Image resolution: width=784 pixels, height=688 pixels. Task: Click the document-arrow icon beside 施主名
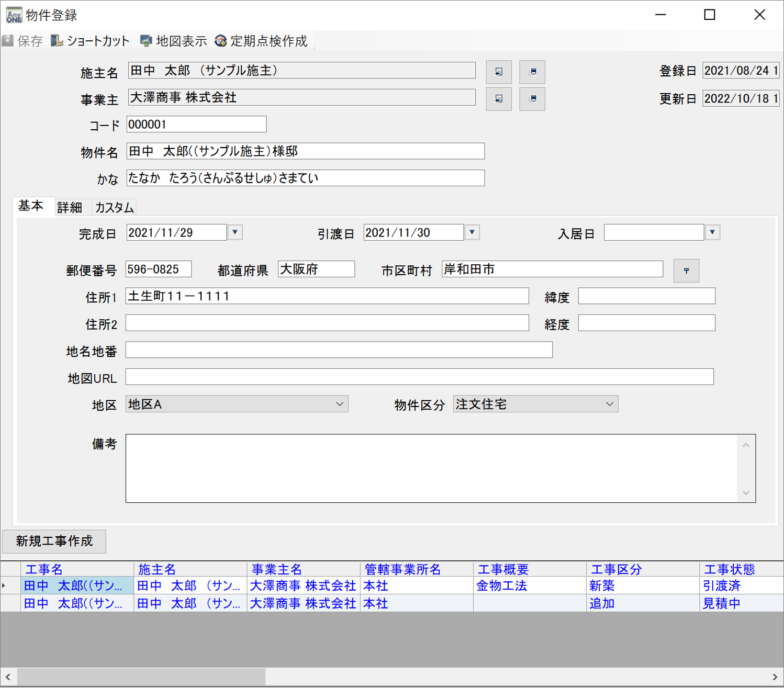click(498, 72)
